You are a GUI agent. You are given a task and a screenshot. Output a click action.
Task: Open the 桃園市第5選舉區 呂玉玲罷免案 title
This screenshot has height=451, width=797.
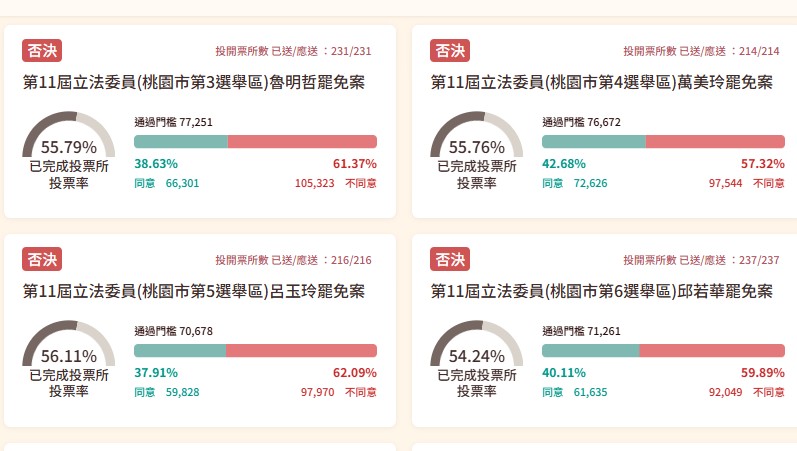coord(194,292)
